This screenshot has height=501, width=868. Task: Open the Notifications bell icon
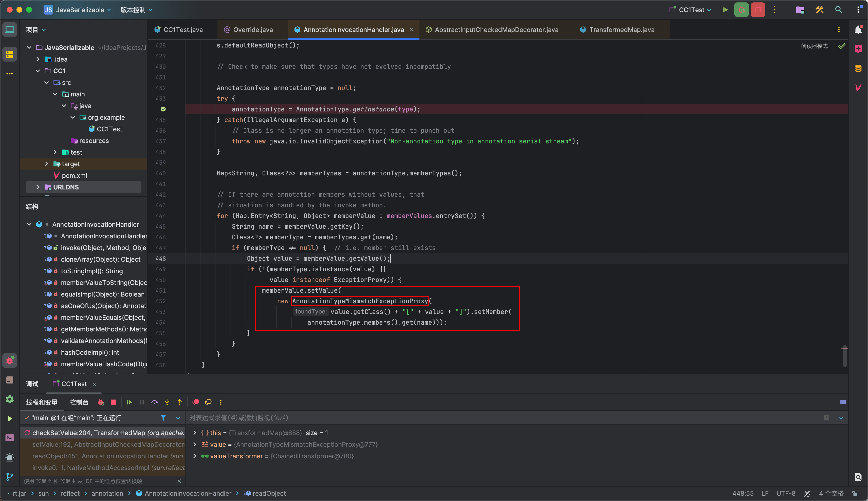[x=858, y=30]
